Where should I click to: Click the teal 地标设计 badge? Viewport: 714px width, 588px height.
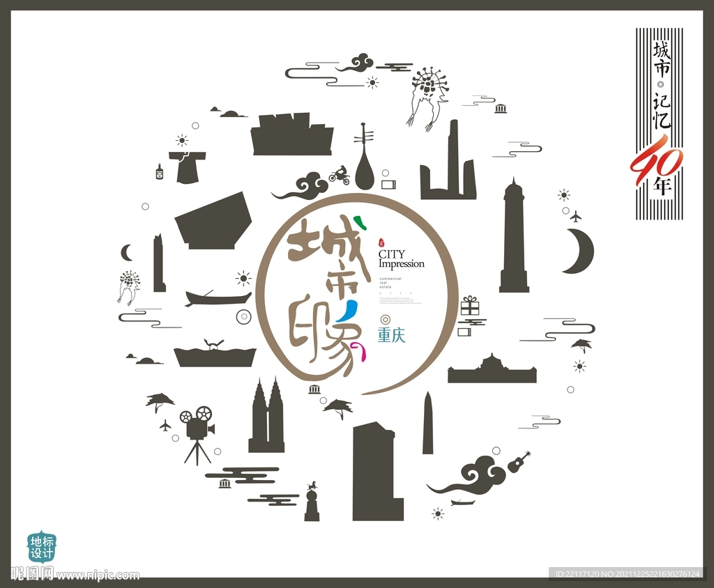42,548
